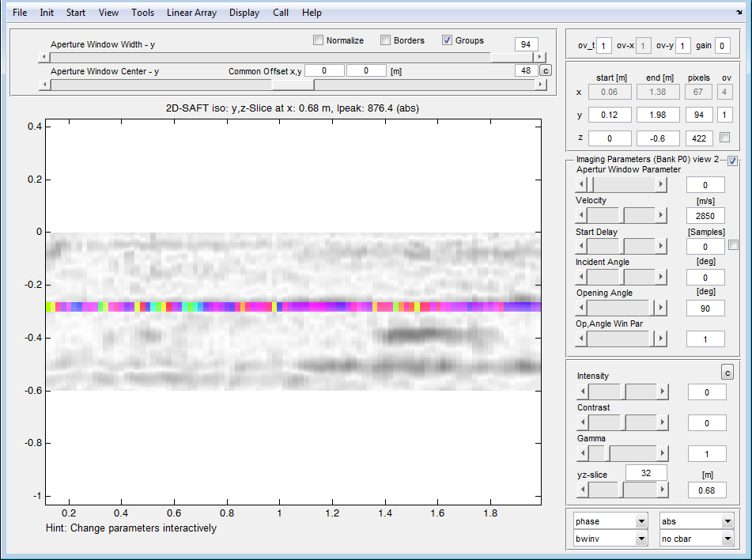
Task: Increase Apertur Window Parameter with right arrow
Action: [x=661, y=184]
